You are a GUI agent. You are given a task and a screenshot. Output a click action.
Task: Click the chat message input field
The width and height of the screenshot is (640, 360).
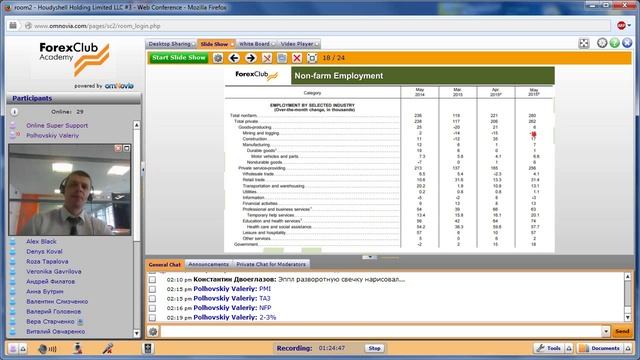click(381, 331)
